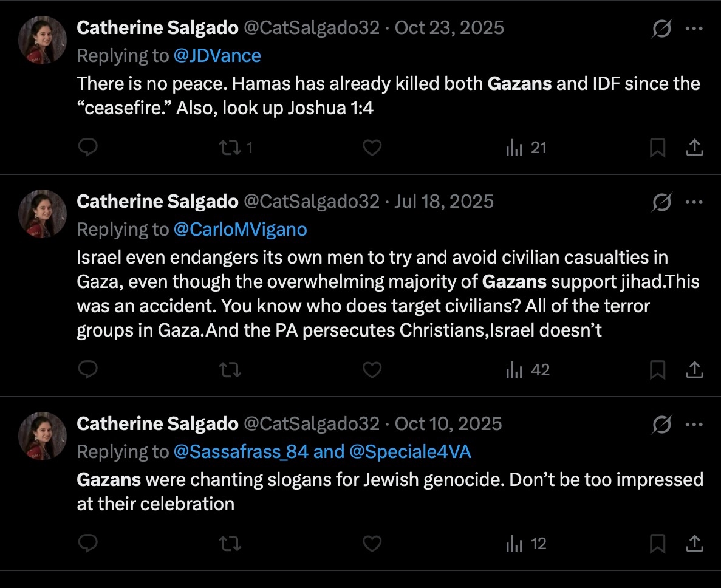Image resolution: width=721 pixels, height=588 pixels.
Task: Like the tweet replying to @JDVance
Action: tap(372, 148)
